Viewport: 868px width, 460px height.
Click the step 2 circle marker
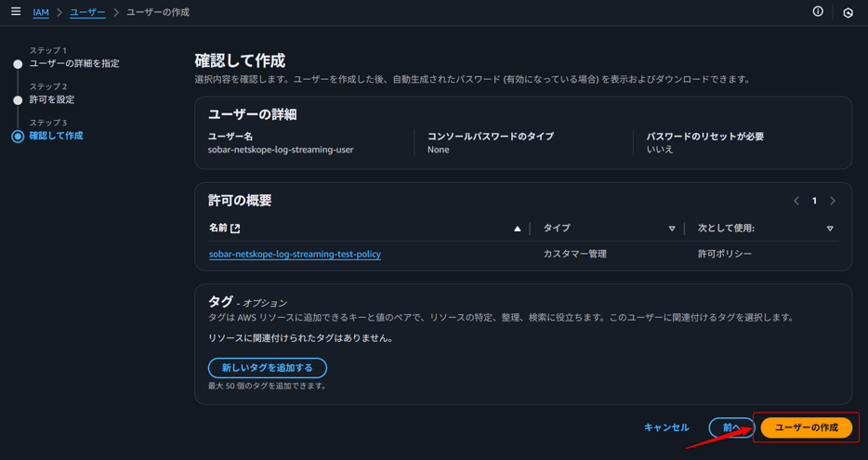18,100
